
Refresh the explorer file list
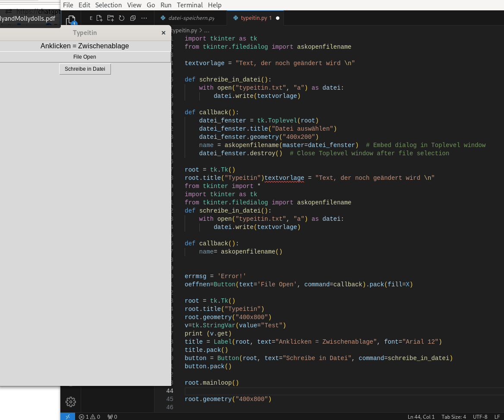[x=122, y=18]
